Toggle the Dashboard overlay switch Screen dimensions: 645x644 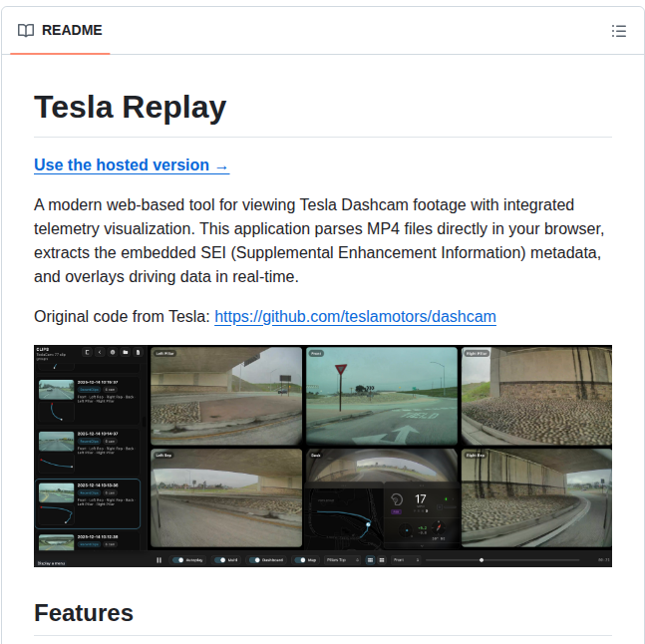(x=254, y=560)
